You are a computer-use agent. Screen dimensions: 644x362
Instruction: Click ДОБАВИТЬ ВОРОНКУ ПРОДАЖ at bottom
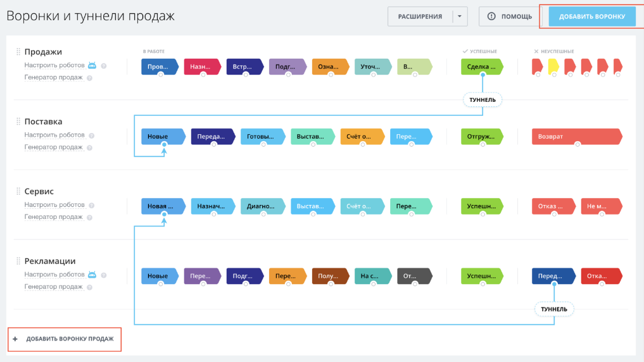65,339
